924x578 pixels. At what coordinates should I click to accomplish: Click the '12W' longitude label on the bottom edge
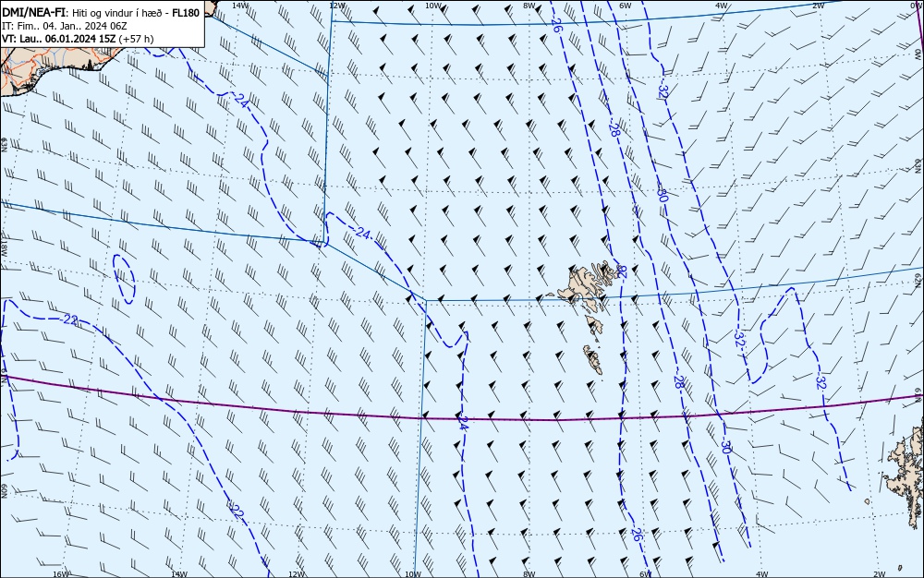point(297,574)
